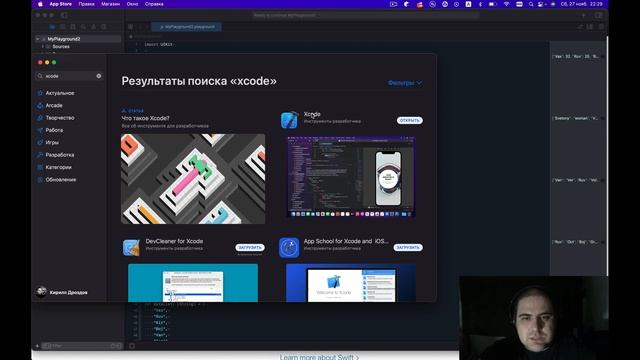Click the date and time in menu bar
The height and width of the screenshot is (360, 640).
(x=582, y=4)
